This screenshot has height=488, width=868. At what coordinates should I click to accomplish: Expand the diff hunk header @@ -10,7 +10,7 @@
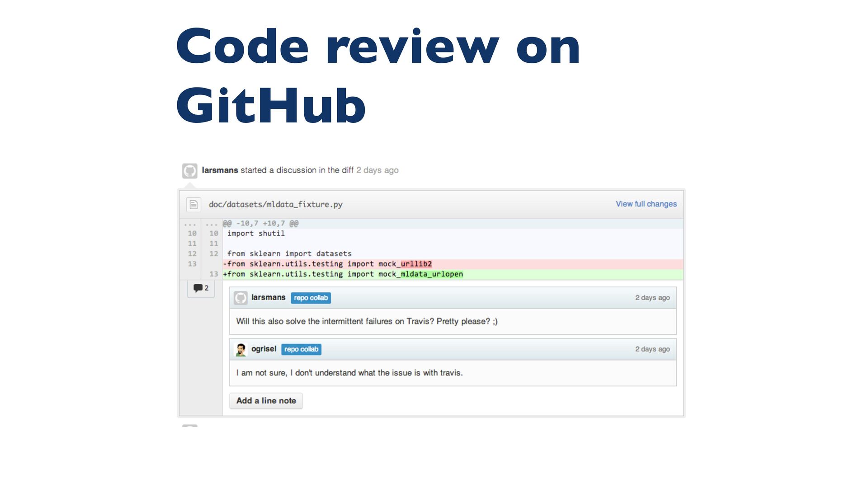pos(260,223)
